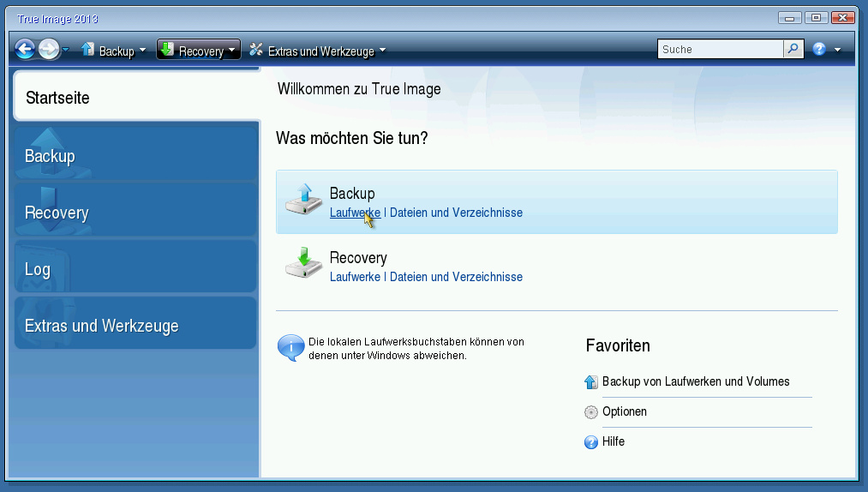Viewport: 868px width, 492px height.
Task: Open the Backup sidebar section
Action: click(135, 154)
